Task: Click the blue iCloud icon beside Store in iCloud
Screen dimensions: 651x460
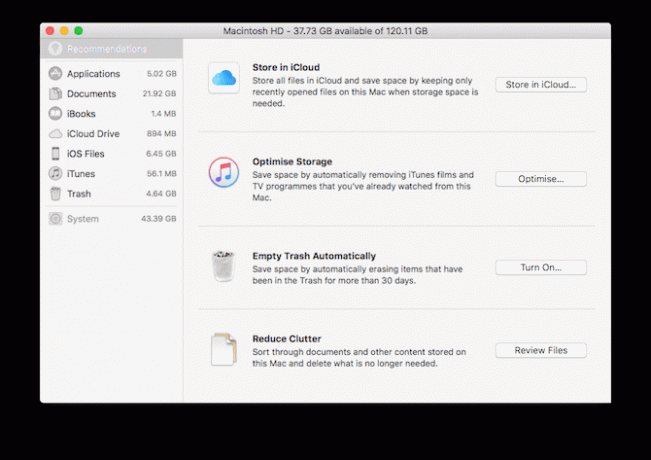Action: 224,78
